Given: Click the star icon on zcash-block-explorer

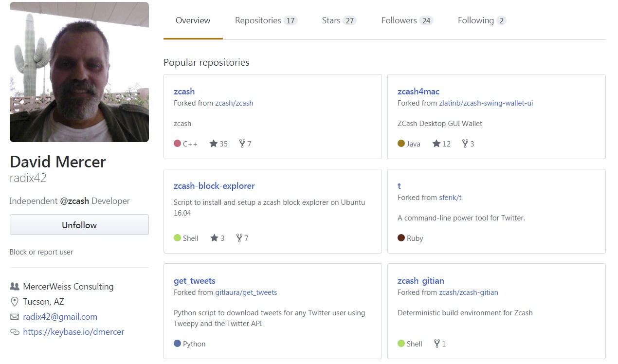Looking at the screenshot, I should (214, 238).
